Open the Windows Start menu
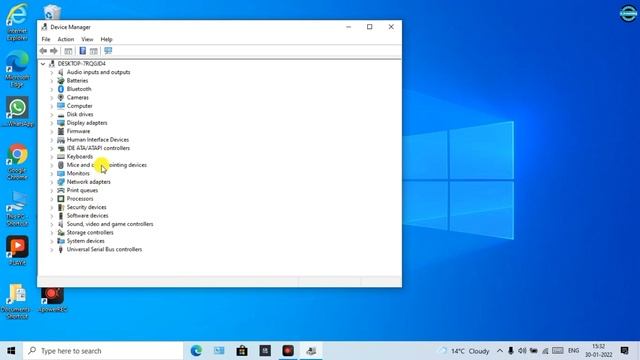The image size is (640, 360). click(x=11, y=351)
